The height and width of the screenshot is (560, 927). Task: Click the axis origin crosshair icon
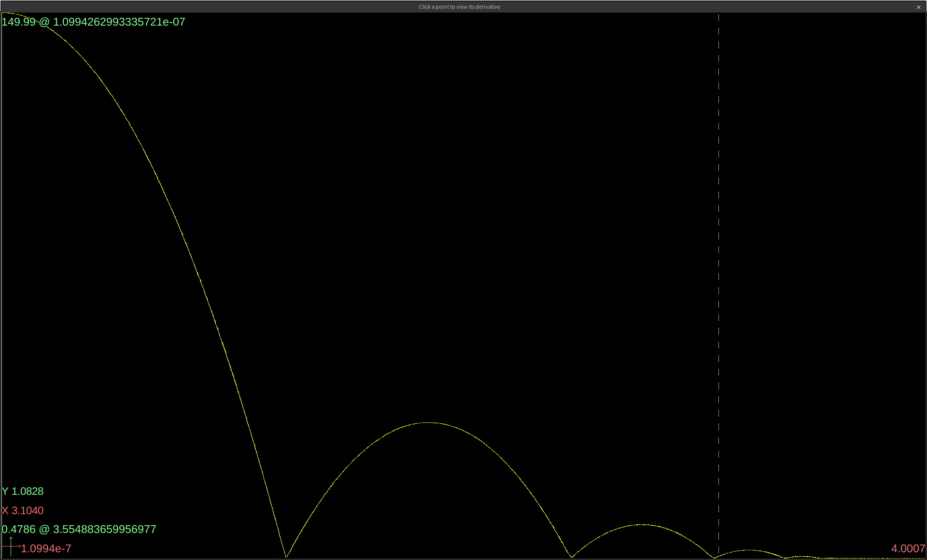11,546
